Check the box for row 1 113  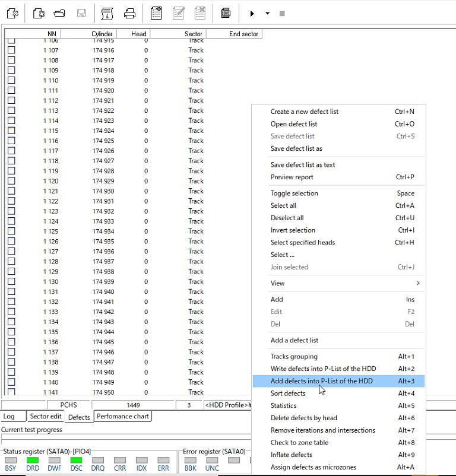[x=11, y=110]
